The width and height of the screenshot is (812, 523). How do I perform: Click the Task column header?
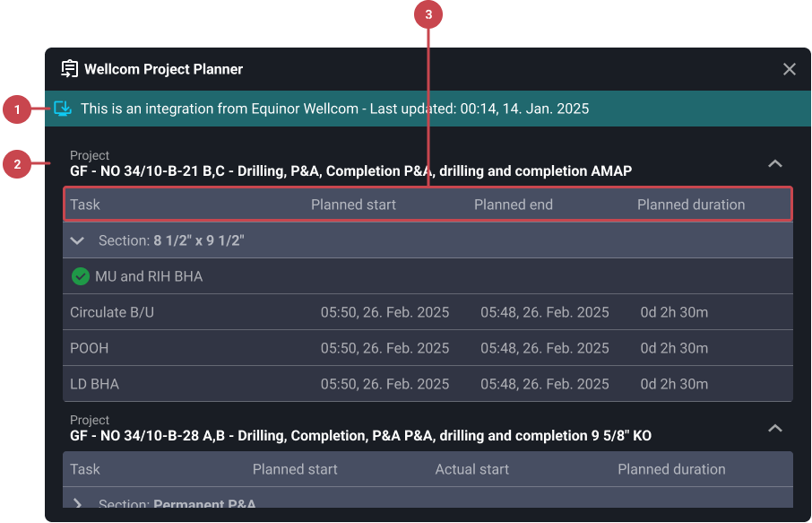tap(84, 205)
